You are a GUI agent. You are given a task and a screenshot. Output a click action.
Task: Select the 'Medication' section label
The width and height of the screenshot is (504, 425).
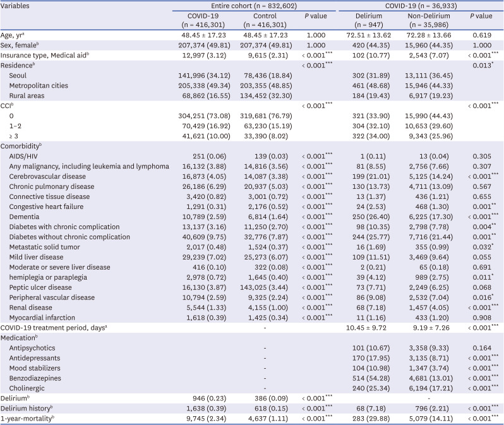pyautogui.click(x=19, y=338)
